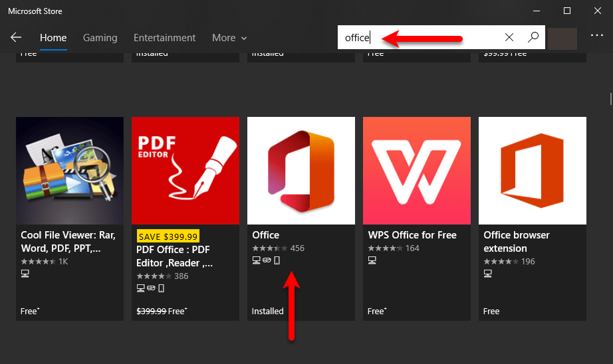Submit search with magnifier icon
This screenshot has height=364, width=613.
[x=533, y=37]
